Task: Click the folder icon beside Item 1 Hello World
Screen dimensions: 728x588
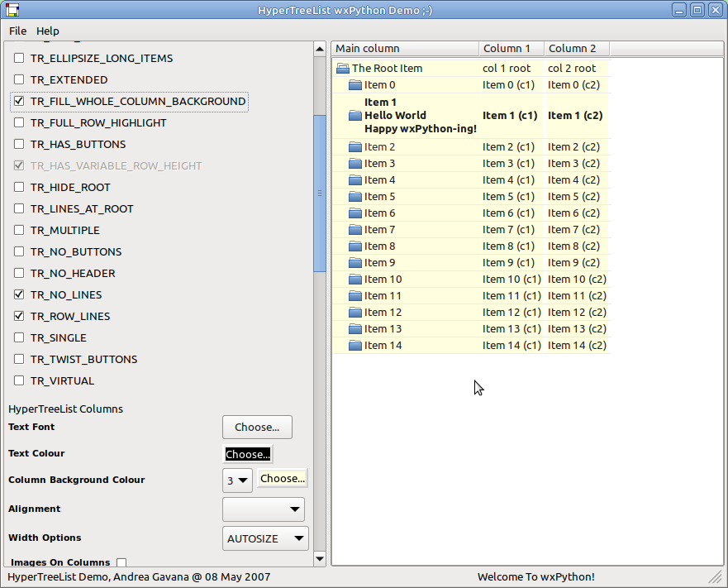Action: coord(355,116)
